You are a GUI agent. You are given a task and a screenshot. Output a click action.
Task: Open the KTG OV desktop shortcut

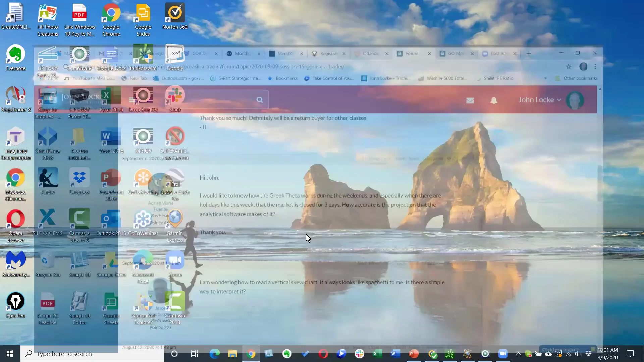point(143,140)
